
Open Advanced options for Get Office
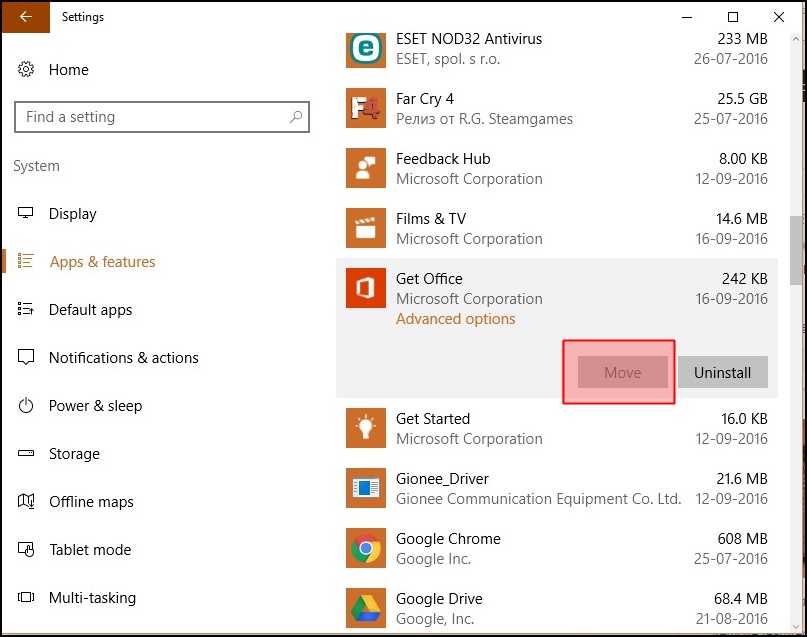pos(455,319)
